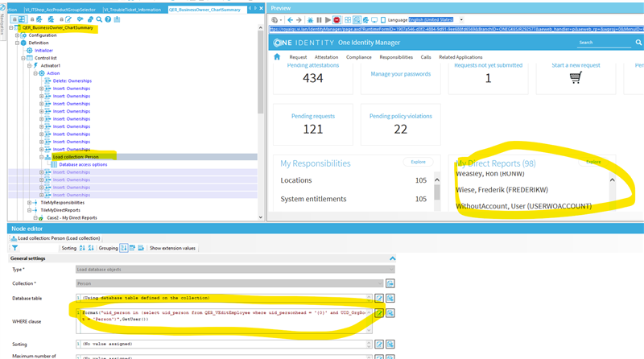
Task: Expand the TileMyResponsibilities node
Action: [29, 203]
